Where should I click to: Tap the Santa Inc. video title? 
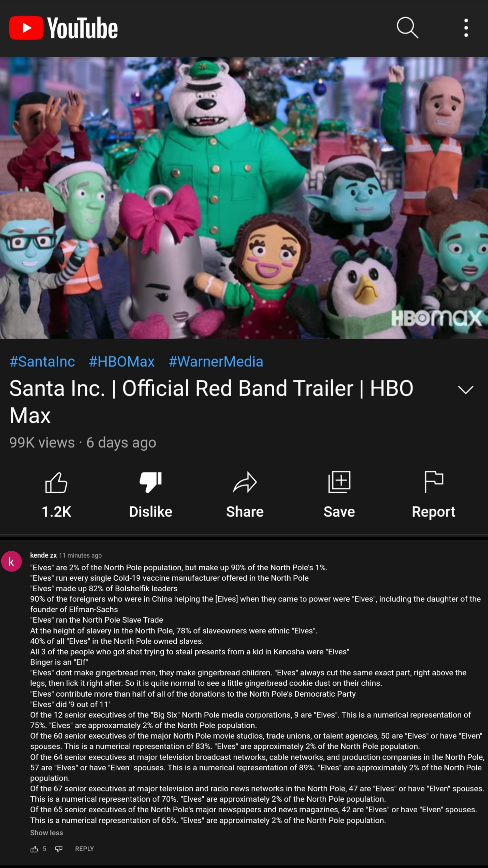click(x=211, y=402)
